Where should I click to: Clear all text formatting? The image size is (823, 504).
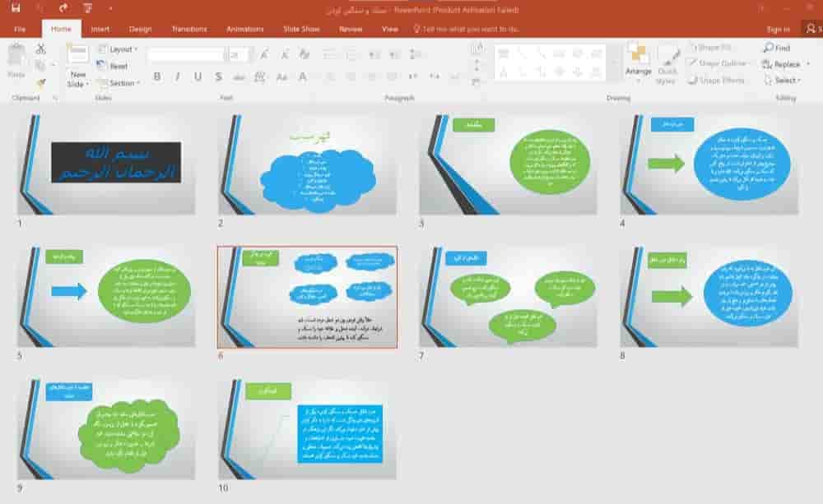[x=305, y=54]
